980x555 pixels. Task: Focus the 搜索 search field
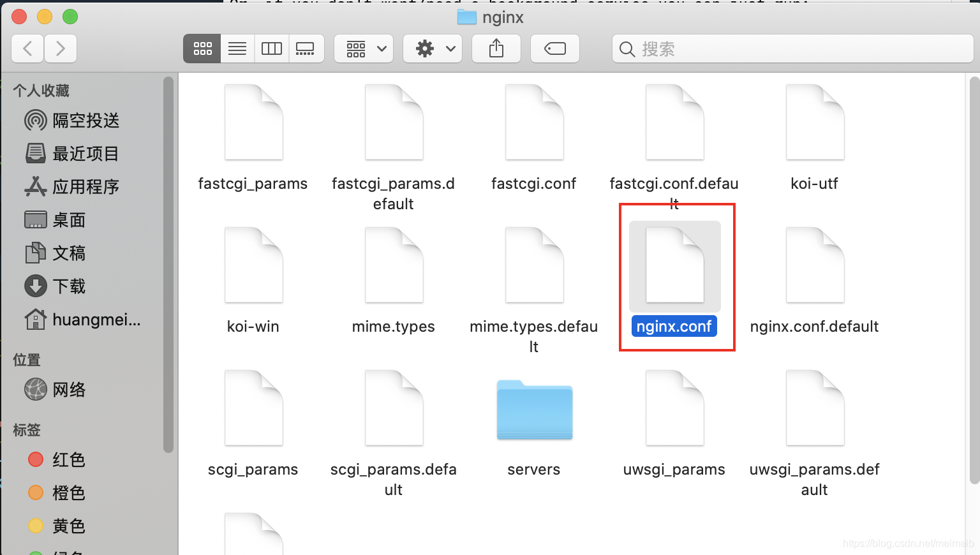click(793, 48)
